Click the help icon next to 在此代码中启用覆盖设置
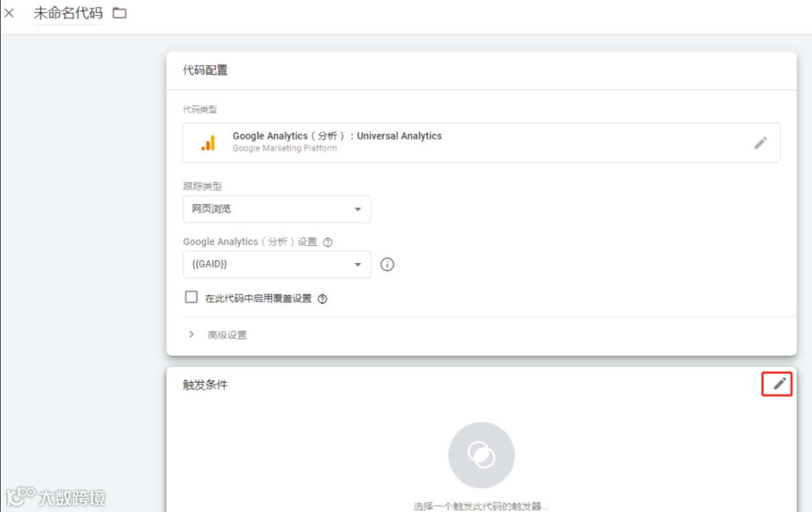 [322, 299]
